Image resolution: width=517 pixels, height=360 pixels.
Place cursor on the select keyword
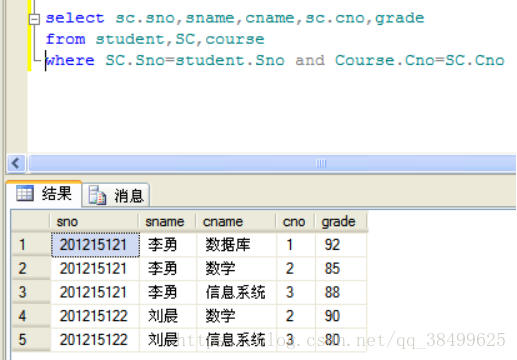click(x=75, y=18)
